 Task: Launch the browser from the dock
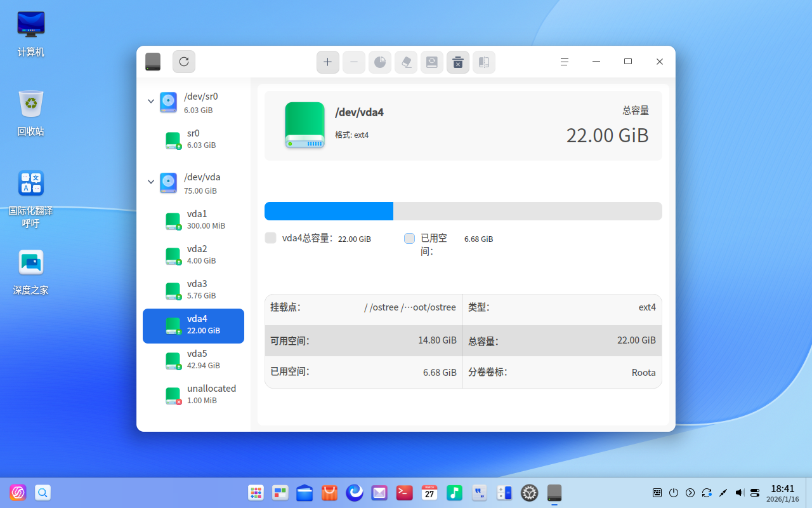355,493
